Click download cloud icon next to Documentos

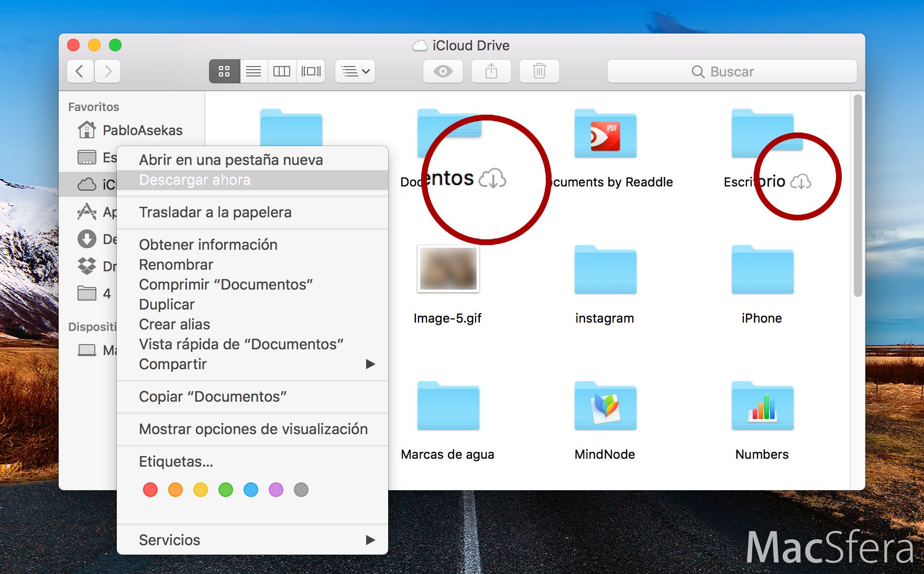click(493, 179)
